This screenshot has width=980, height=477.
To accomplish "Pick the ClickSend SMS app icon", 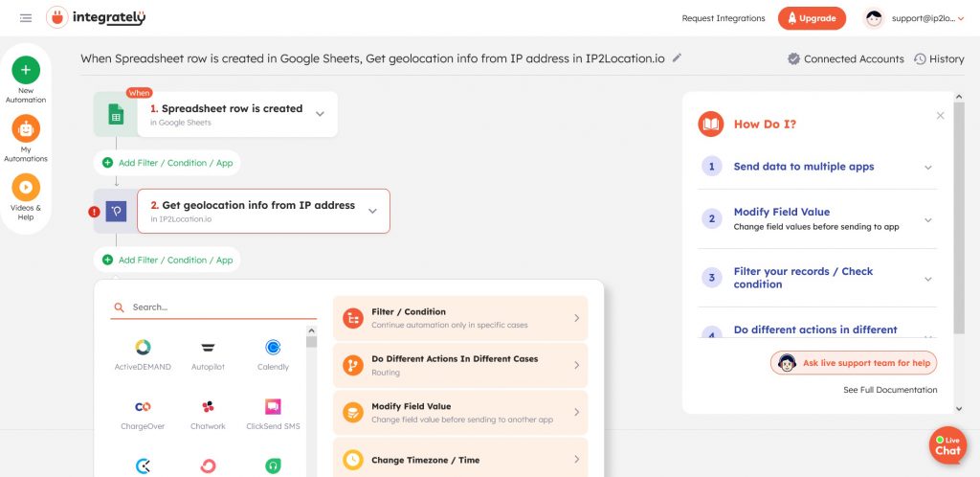I will (x=273, y=407).
